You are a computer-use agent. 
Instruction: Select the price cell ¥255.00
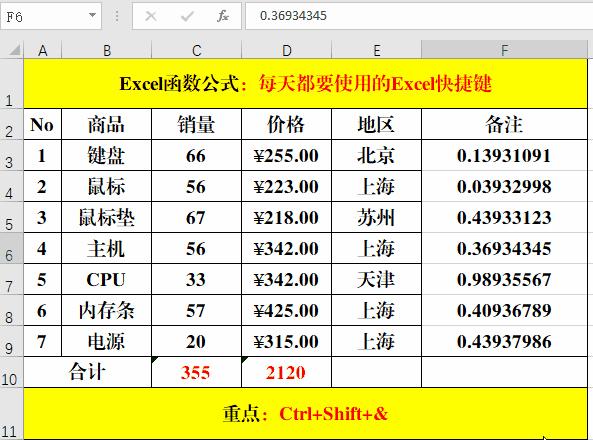click(x=286, y=155)
